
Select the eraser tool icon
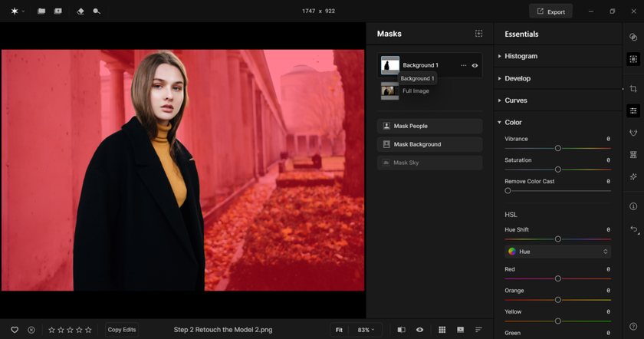80,11
